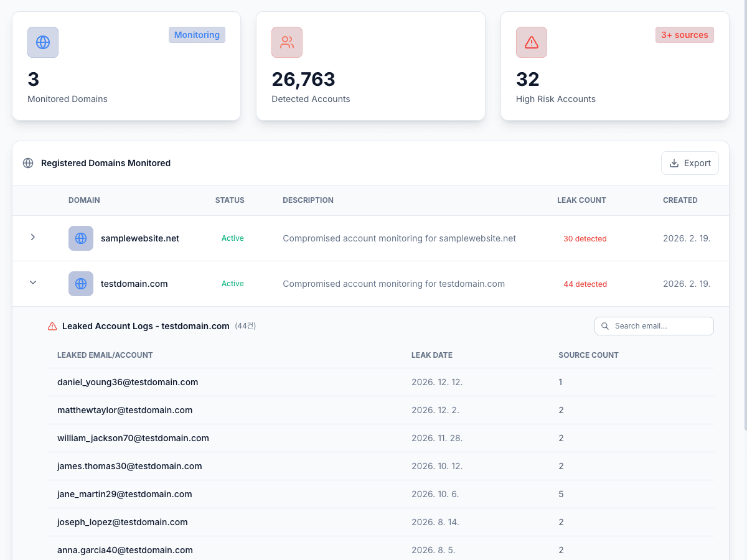Click the 44 detected leak count
This screenshot has width=747, height=560.
585,284
